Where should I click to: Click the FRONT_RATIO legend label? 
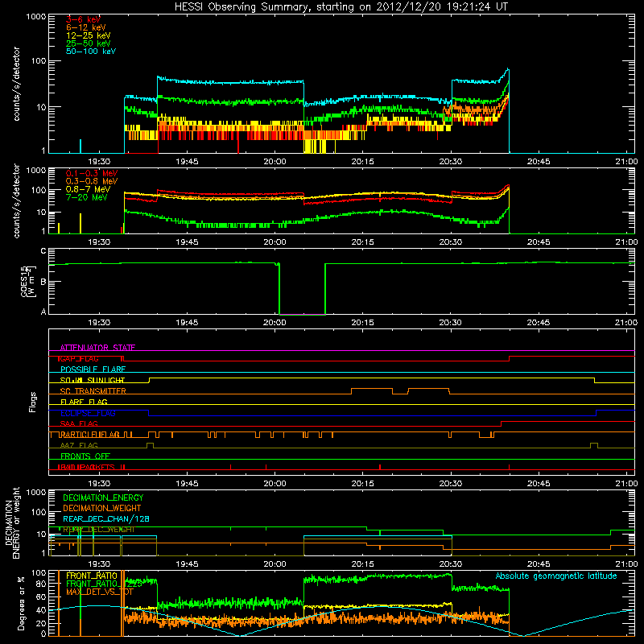92,576
